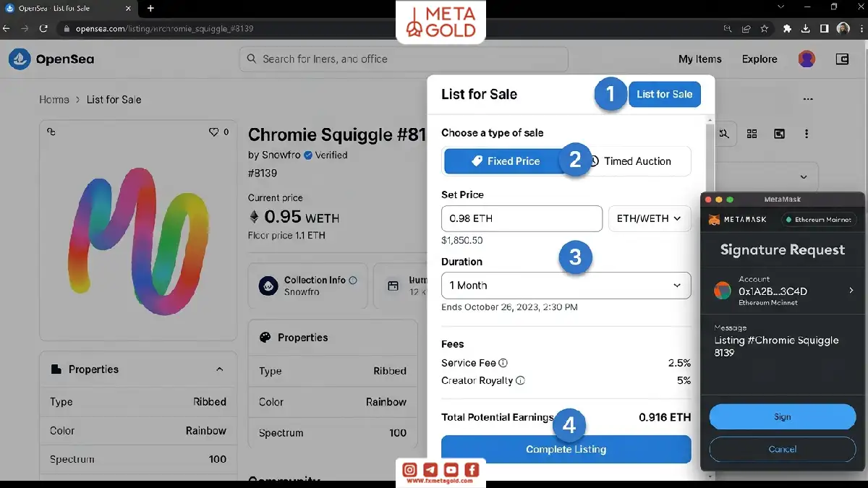Favorite the NFT with the heart icon
868x488 pixels.
pyautogui.click(x=213, y=132)
